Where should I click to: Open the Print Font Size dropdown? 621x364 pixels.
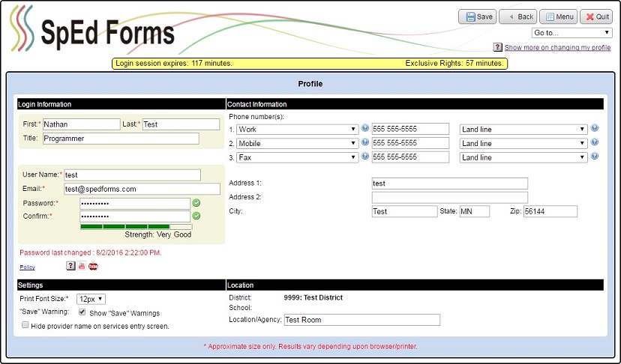pyautogui.click(x=91, y=299)
